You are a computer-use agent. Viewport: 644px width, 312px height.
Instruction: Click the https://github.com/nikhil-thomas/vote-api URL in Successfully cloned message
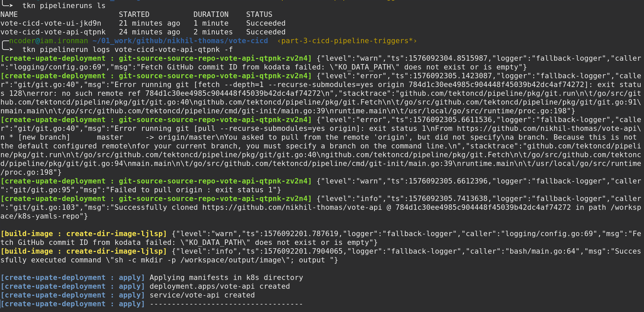tap(292, 207)
